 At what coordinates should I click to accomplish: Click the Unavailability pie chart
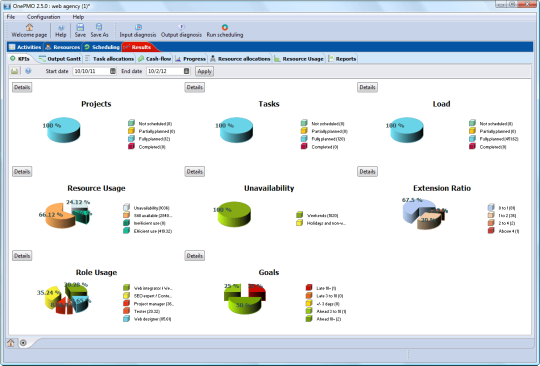coord(234,214)
